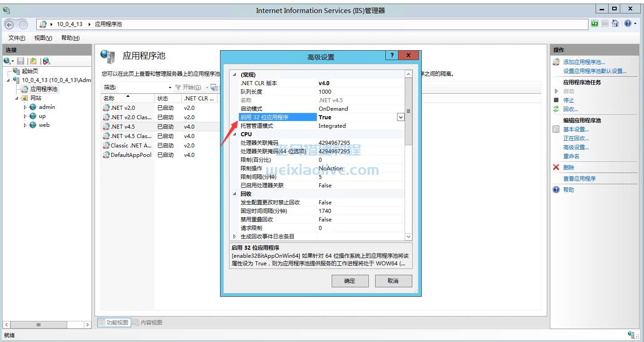
Task: Click the 取消 button in dialog
Action: [x=393, y=281]
